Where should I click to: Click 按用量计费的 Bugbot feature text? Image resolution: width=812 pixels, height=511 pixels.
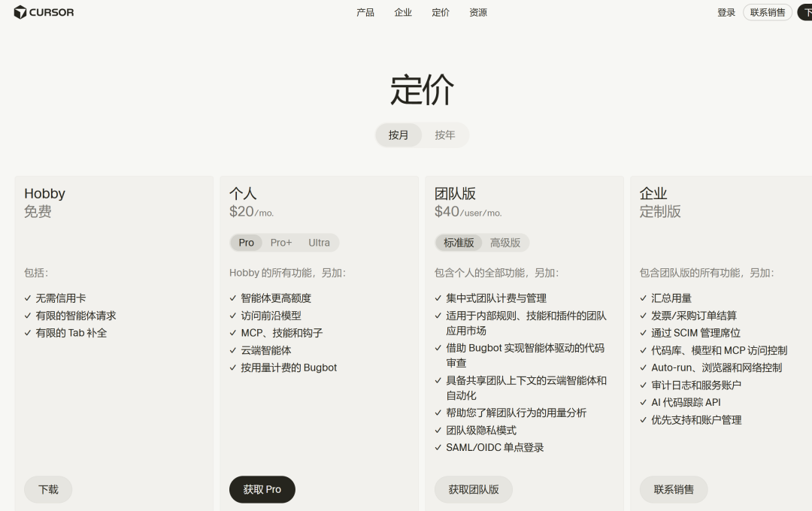pos(289,367)
